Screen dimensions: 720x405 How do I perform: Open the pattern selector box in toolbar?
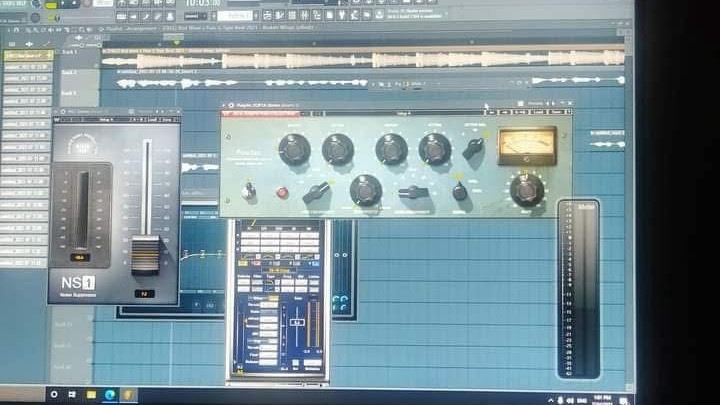click(x=235, y=16)
